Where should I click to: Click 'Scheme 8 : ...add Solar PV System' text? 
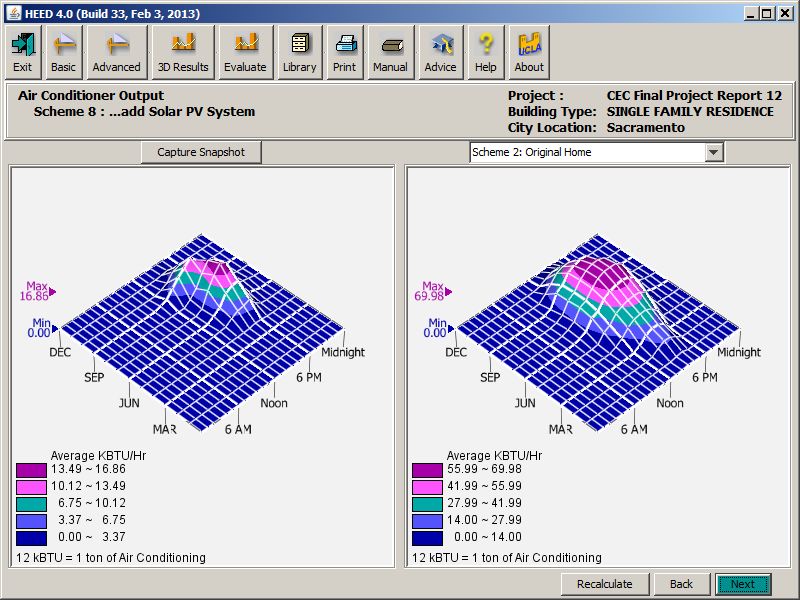(144, 111)
